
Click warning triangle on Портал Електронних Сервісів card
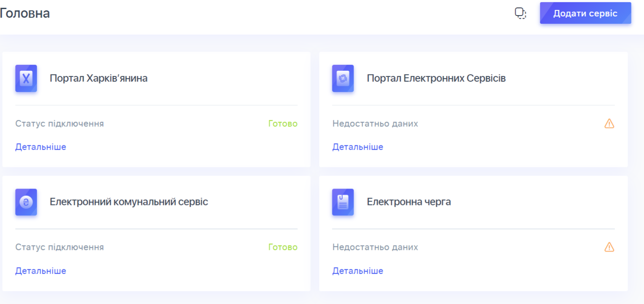click(x=609, y=123)
